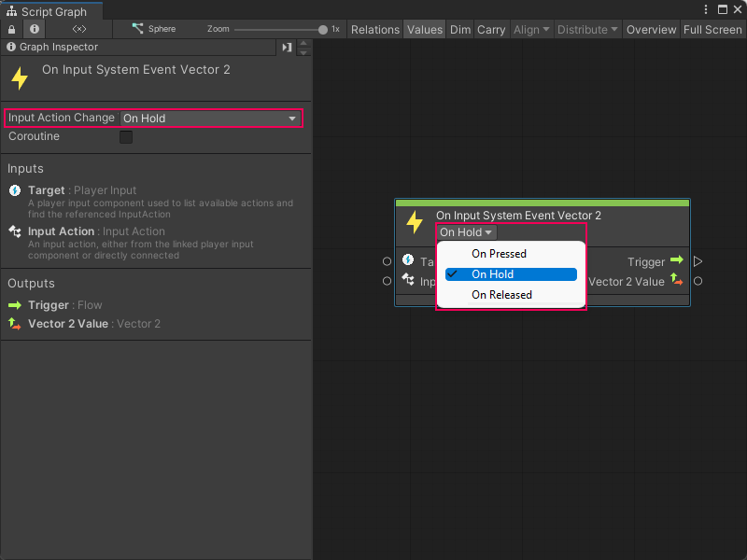Click the green Trigger flow arrow output icon
This screenshot has width=747, height=560.
676,261
